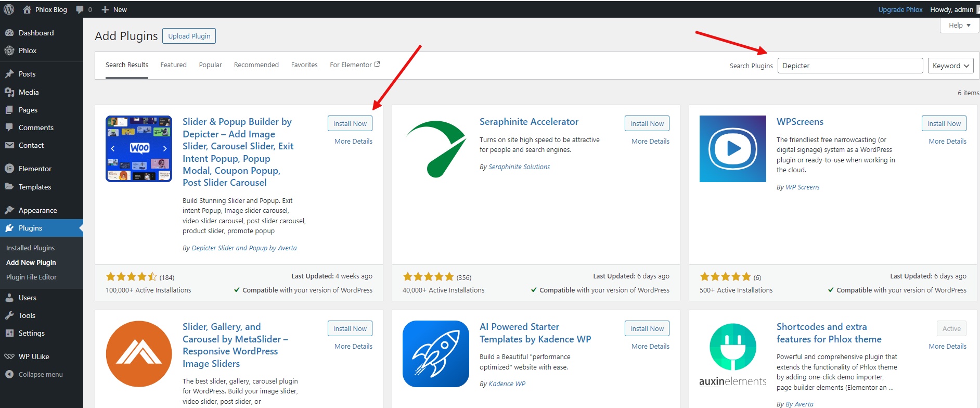Open the WP Screens author link

pos(802,187)
